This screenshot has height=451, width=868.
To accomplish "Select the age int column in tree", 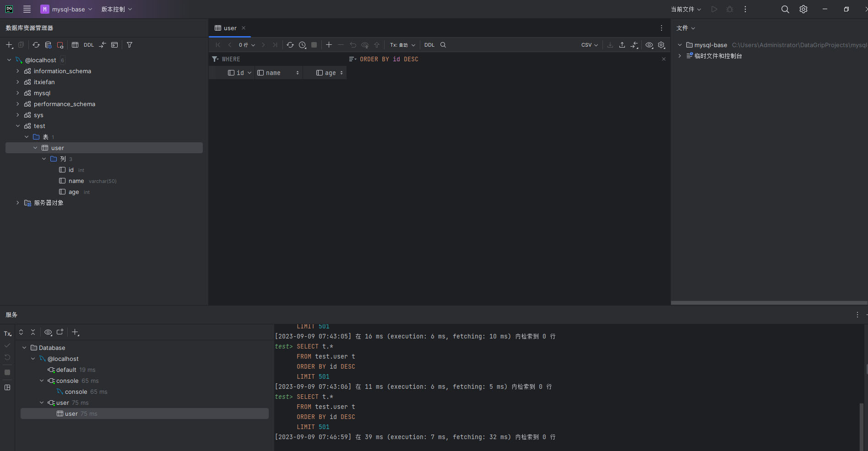I will (74, 192).
